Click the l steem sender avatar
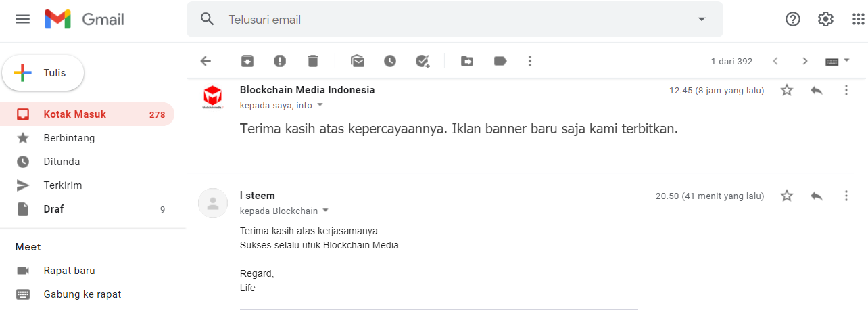The height and width of the screenshot is (310, 868). click(x=213, y=203)
